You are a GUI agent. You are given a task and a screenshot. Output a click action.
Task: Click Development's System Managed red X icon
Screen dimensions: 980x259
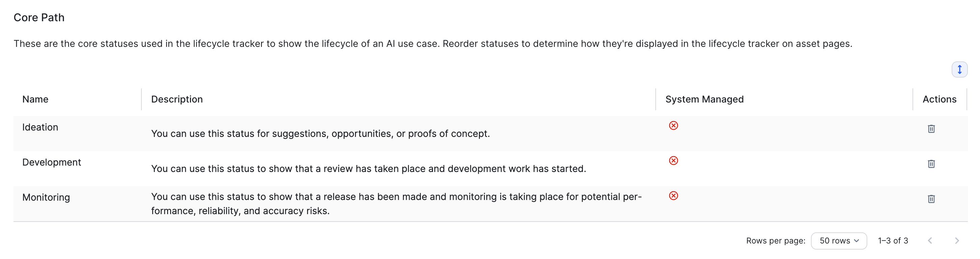(673, 161)
